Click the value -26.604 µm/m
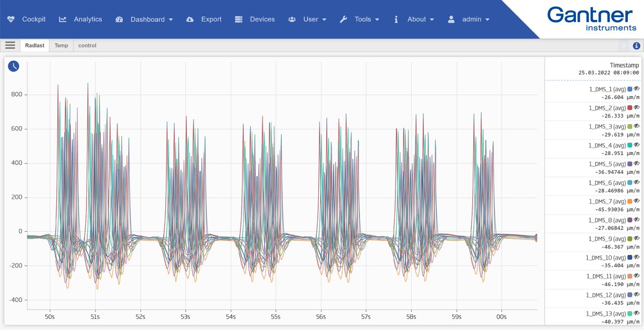The height and width of the screenshot is (330, 644). pos(620,98)
